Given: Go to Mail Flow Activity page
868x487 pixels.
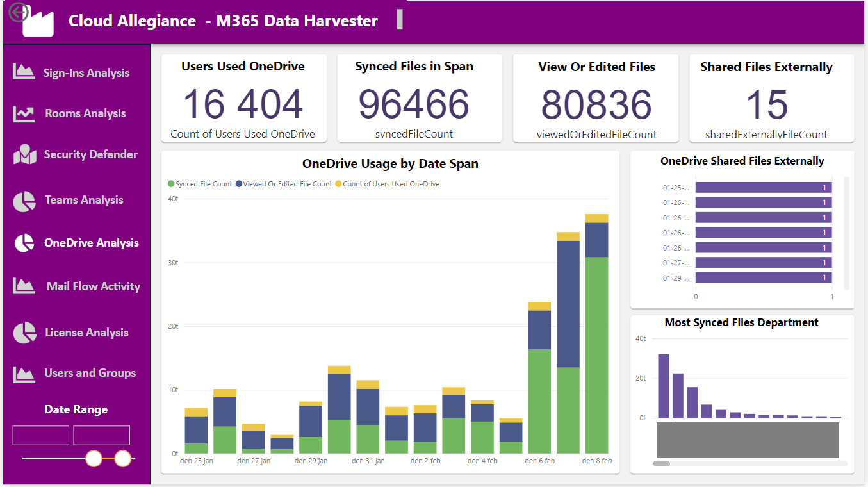Looking at the screenshot, I should coord(93,286).
